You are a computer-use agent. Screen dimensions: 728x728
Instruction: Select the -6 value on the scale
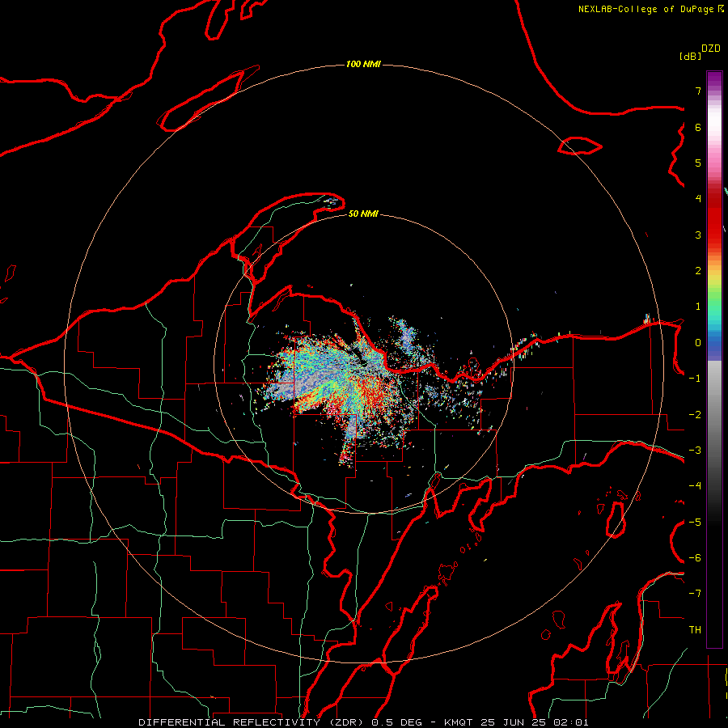tap(695, 558)
